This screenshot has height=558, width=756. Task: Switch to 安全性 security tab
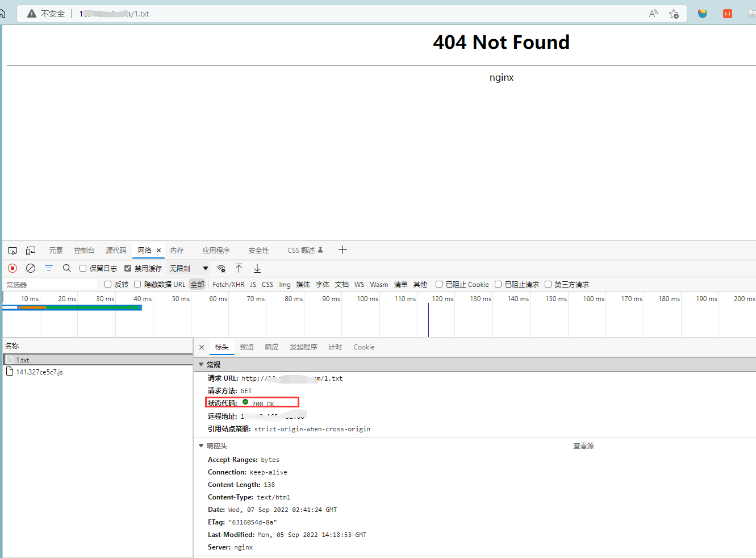(258, 251)
